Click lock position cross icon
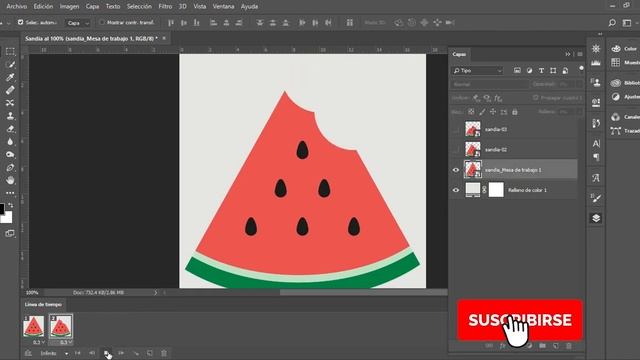Viewport: 640px width, 360px height. pyautogui.click(x=493, y=112)
